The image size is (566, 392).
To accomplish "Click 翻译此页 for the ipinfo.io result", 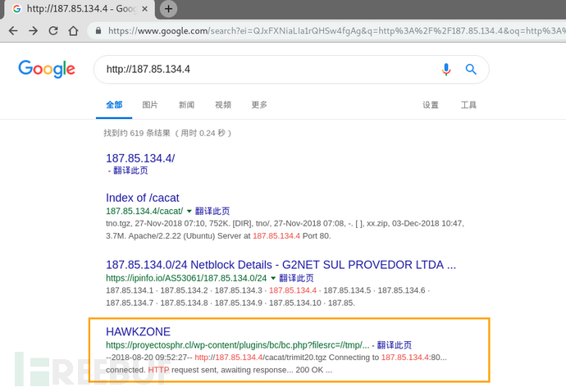I will tap(296, 278).
